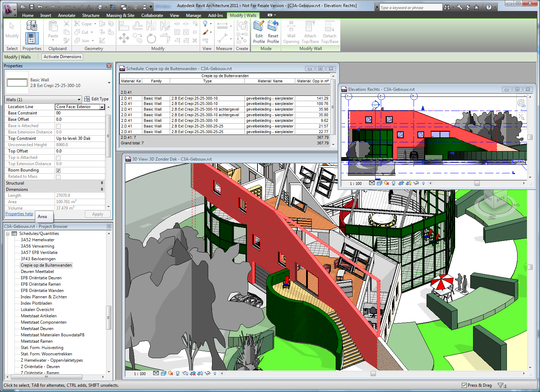
Task: Click the 1 : 100 scale in Elevation view
Action: 355,183
